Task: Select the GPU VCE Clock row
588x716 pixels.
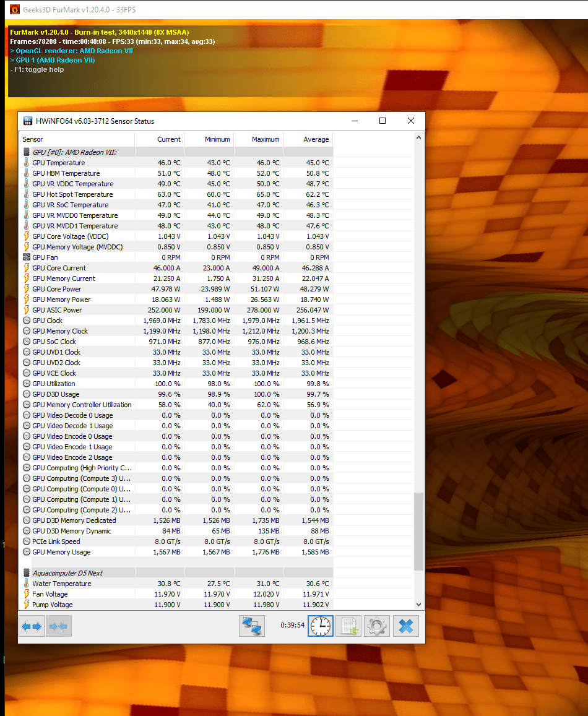Action: click(176, 373)
